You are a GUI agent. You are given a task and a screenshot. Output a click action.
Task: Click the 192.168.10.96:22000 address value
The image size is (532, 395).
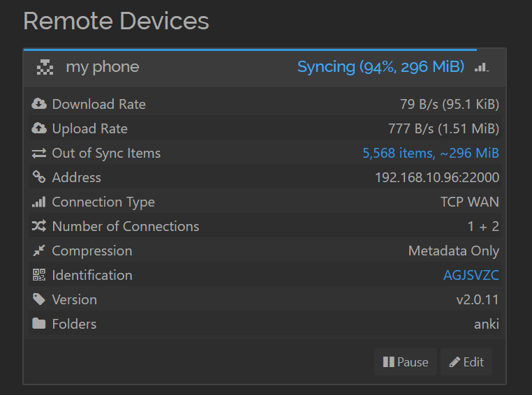(437, 177)
